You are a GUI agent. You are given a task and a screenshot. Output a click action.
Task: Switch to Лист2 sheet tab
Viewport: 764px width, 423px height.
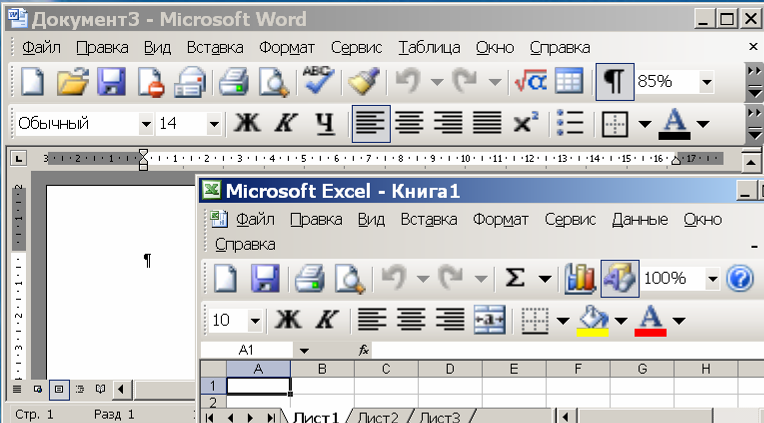click(378, 417)
